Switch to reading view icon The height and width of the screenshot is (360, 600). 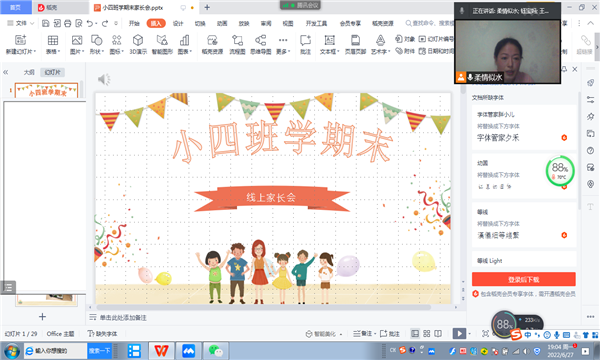(x=438, y=334)
